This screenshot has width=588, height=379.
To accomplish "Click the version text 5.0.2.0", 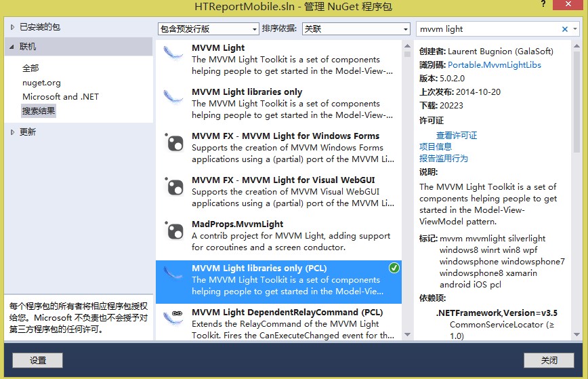I will pyautogui.click(x=452, y=79).
